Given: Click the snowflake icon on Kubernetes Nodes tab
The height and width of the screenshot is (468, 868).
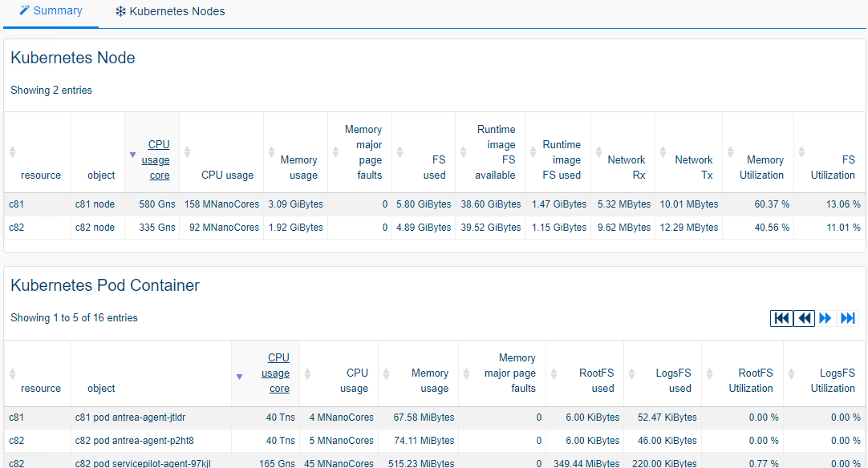Looking at the screenshot, I should [x=120, y=12].
